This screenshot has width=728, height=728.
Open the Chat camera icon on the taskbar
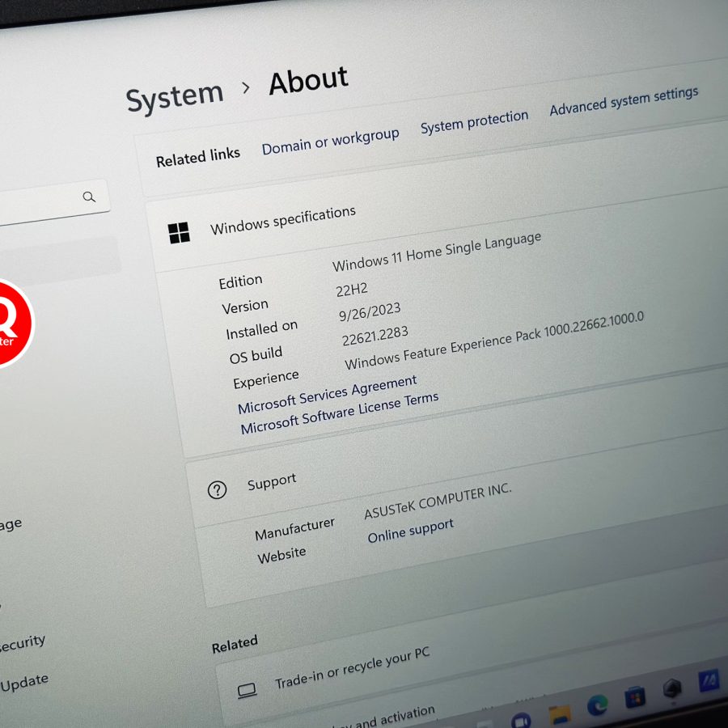pyautogui.click(x=521, y=721)
